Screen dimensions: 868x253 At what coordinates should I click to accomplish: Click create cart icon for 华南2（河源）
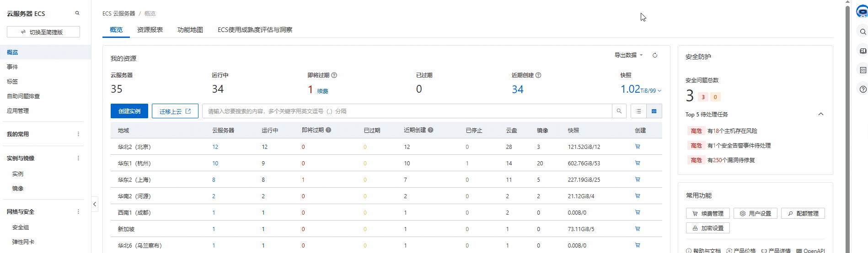(x=638, y=196)
